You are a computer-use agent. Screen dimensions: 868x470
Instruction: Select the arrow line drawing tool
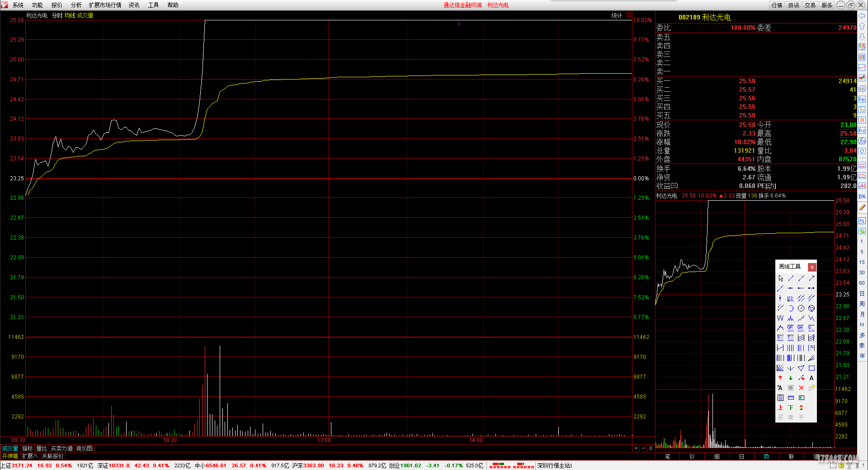[x=811, y=278]
